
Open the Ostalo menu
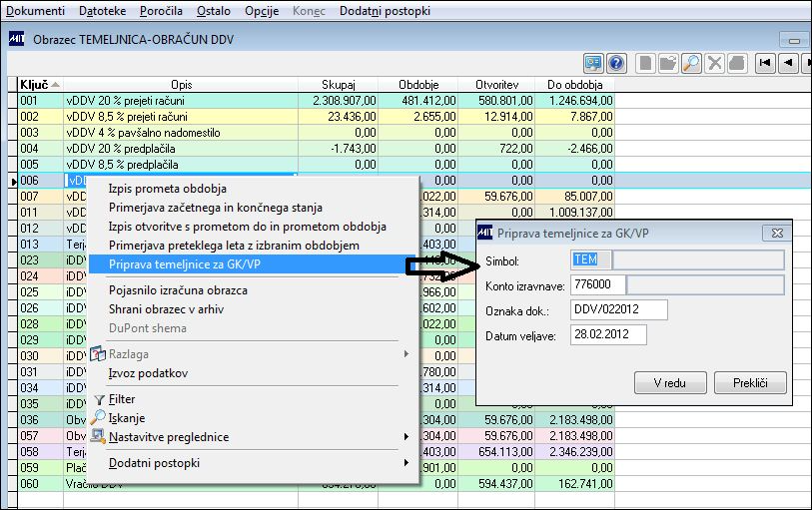214,11
